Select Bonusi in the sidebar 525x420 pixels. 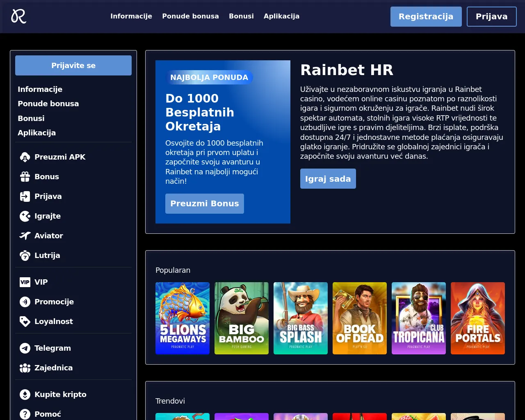(31, 119)
